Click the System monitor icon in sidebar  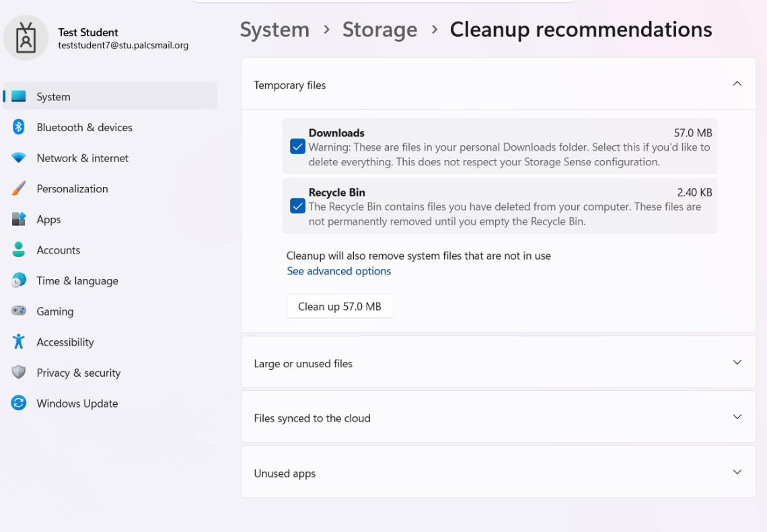[19, 96]
